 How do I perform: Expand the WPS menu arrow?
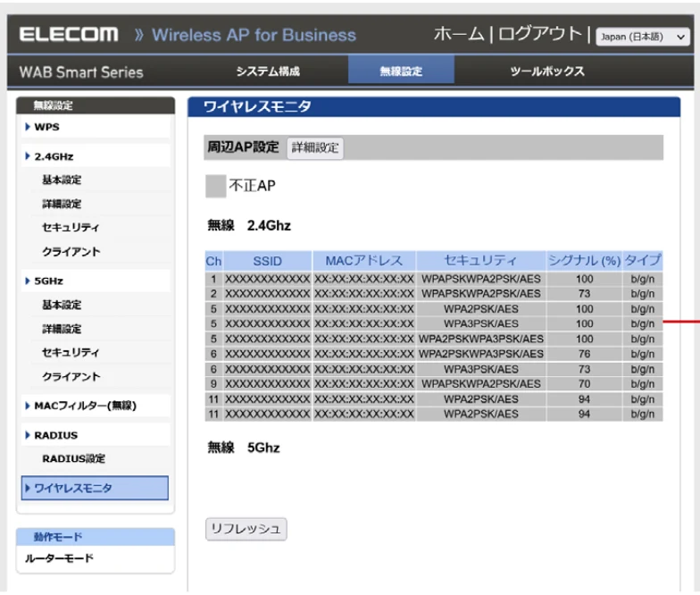point(28,127)
